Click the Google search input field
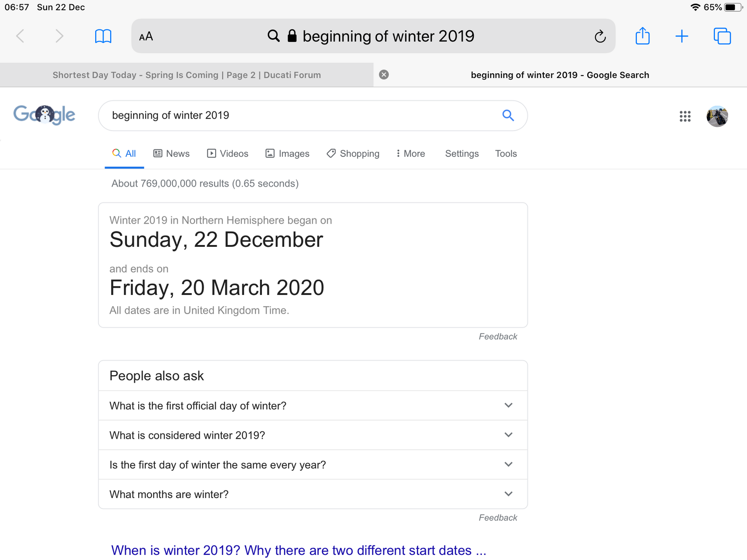Screen dimensions: 747x560 pos(303,115)
